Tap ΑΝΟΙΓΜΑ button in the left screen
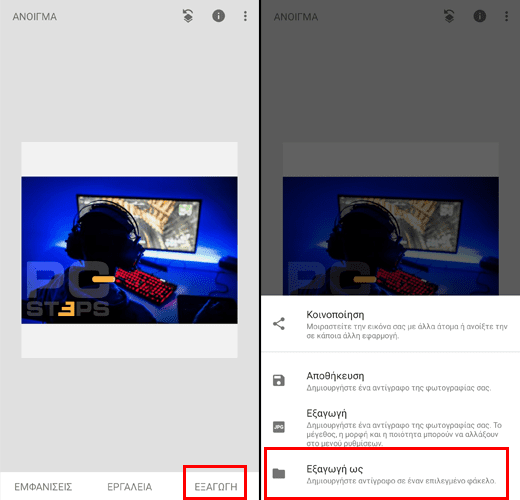Viewport: 520px width, 500px height. [x=35, y=17]
